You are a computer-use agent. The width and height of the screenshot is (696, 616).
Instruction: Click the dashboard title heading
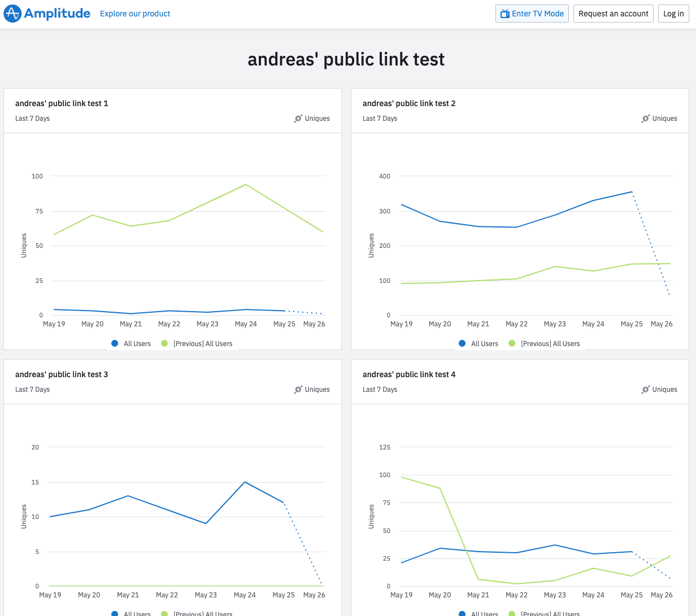[346, 59]
